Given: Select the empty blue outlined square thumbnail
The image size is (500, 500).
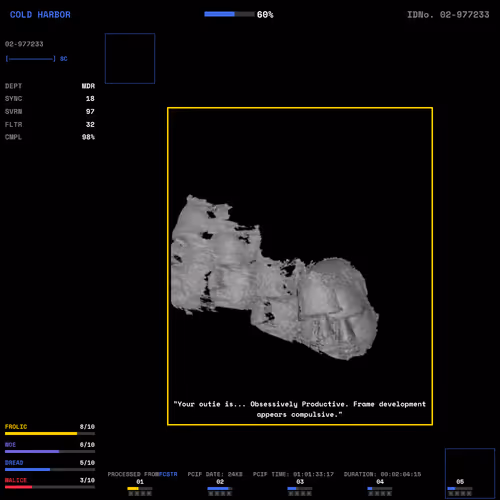Looking at the screenshot, I should (x=130, y=58).
